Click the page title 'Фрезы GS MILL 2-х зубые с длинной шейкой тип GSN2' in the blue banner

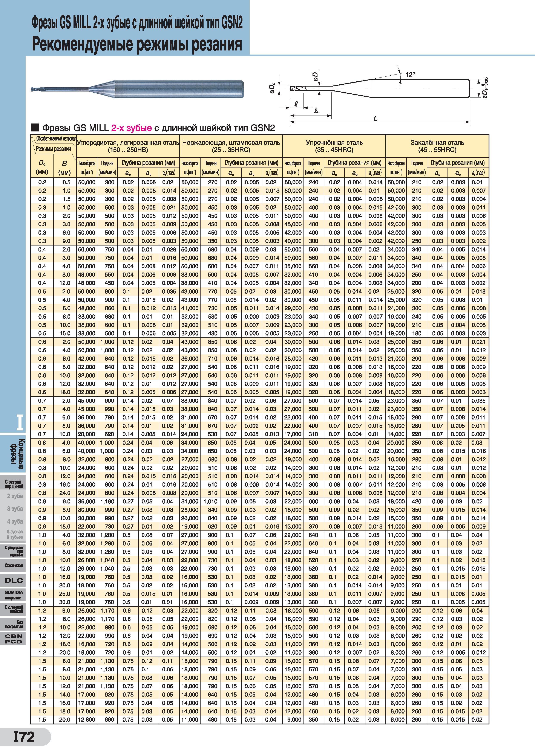click(137, 23)
